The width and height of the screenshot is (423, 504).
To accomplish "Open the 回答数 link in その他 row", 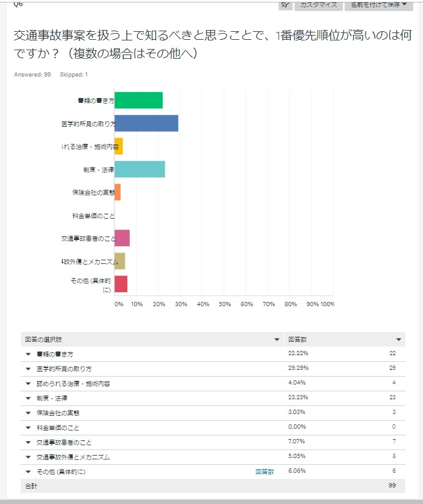I will point(264,472).
